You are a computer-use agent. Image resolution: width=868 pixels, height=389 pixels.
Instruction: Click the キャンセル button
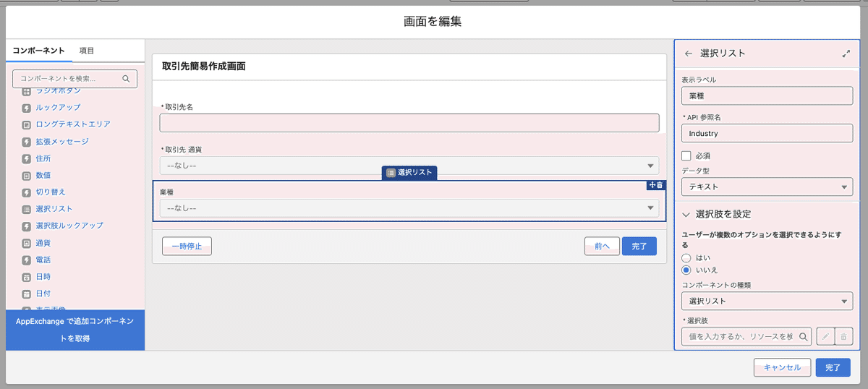coord(782,367)
